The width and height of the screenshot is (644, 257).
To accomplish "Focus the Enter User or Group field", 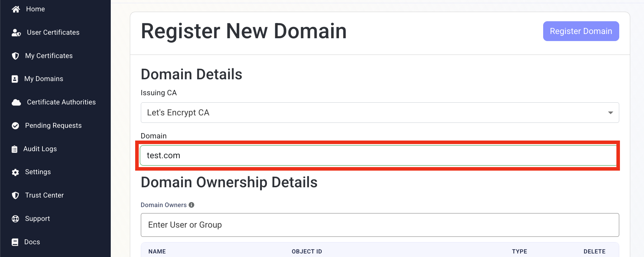I will click(x=380, y=225).
